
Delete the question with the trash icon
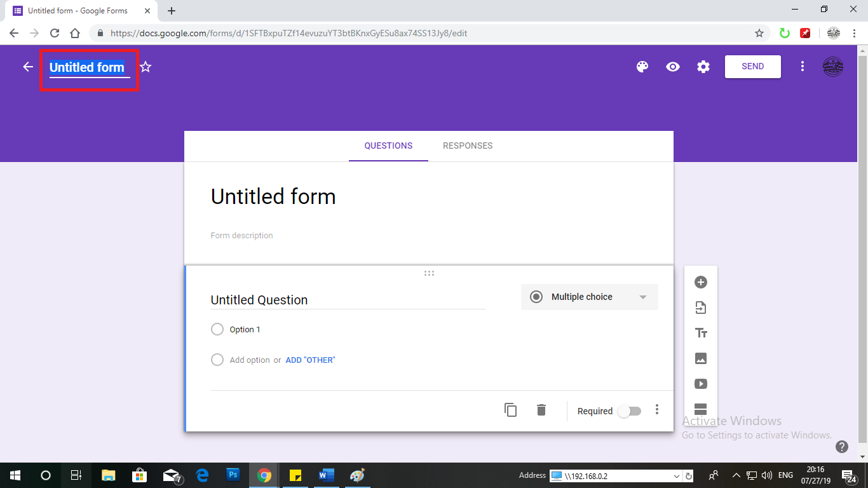tap(541, 410)
